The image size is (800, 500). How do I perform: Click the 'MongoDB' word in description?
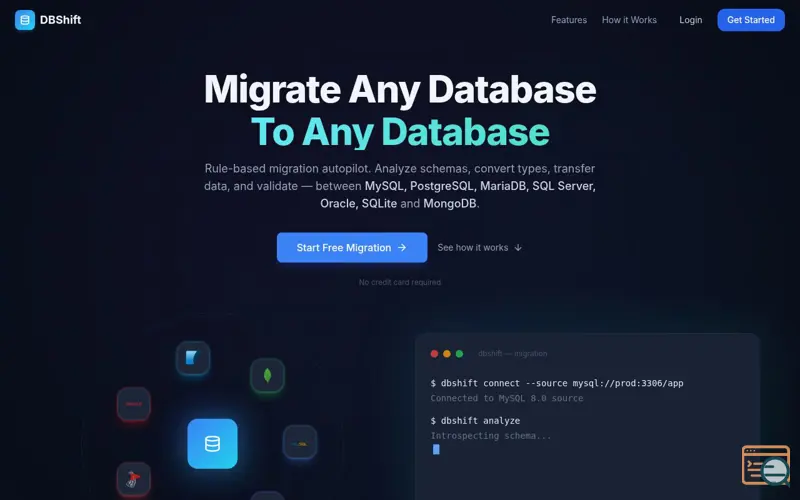pos(449,203)
